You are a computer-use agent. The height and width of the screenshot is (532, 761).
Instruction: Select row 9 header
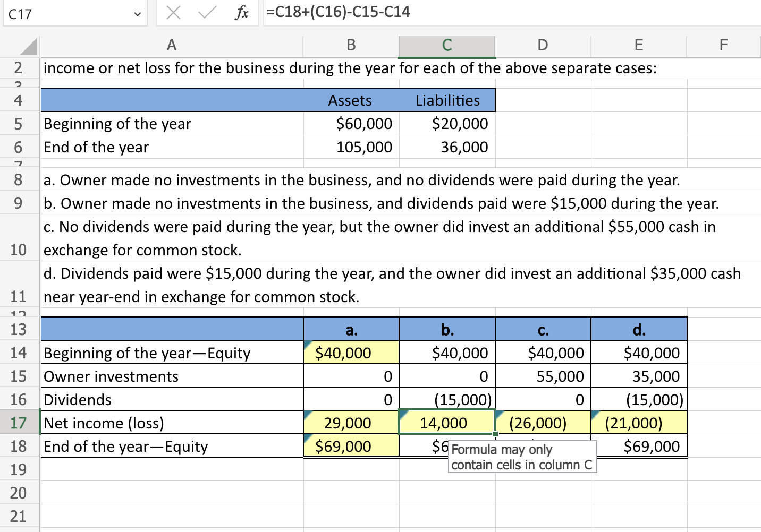[x=19, y=203]
